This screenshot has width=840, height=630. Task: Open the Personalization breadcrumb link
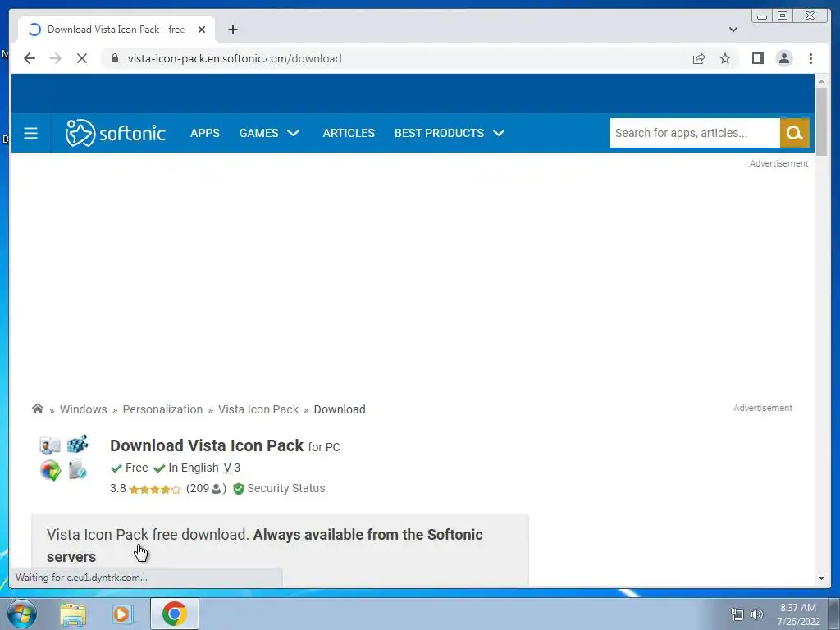tap(163, 409)
